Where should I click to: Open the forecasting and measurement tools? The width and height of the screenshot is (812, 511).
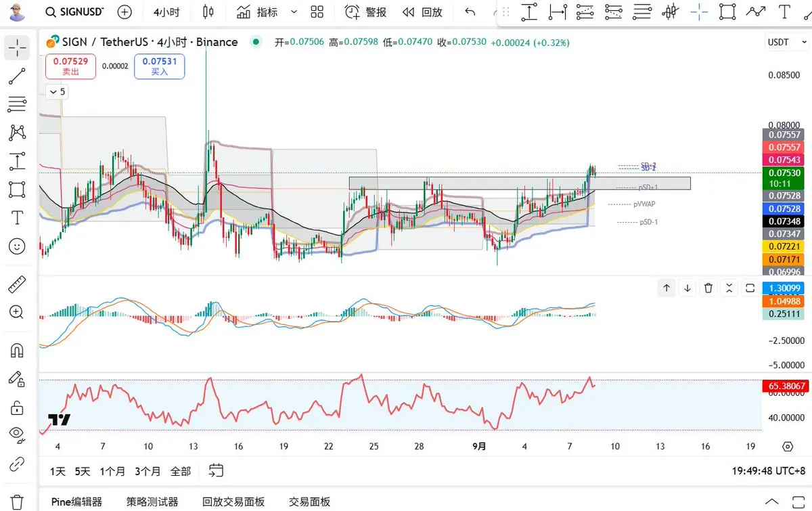pos(18,161)
